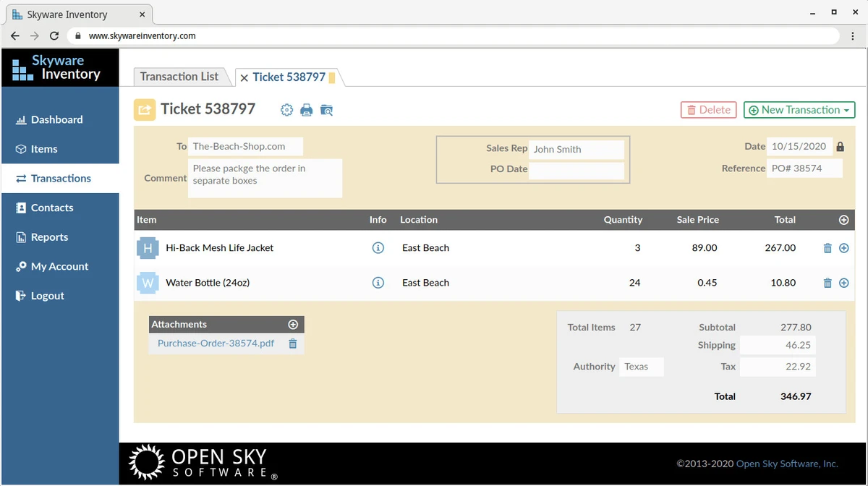Remove Purchase-Order-38574.pdf via trash icon
Screen dimensions: 868x486
292,343
